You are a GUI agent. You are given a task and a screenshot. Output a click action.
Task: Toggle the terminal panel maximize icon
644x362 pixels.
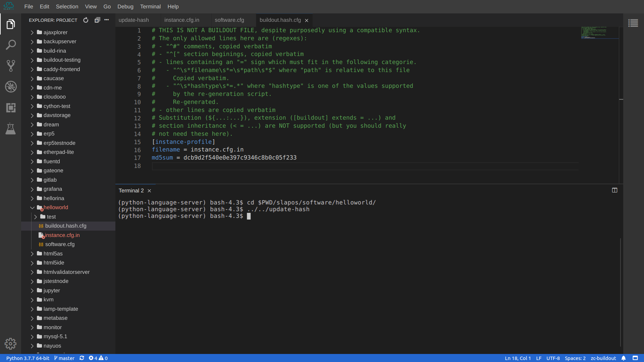[614, 190]
